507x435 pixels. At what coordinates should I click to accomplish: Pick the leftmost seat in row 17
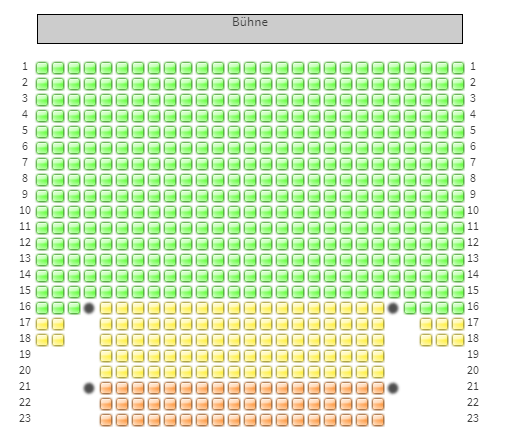click(x=42, y=324)
